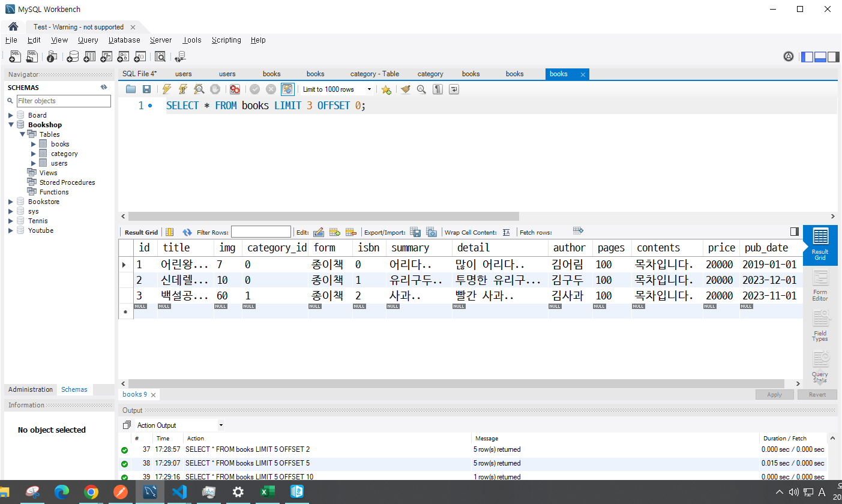Switch to the category - Table tab
The width and height of the screenshot is (842, 504).
pyautogui.click(x=374, y=74)
